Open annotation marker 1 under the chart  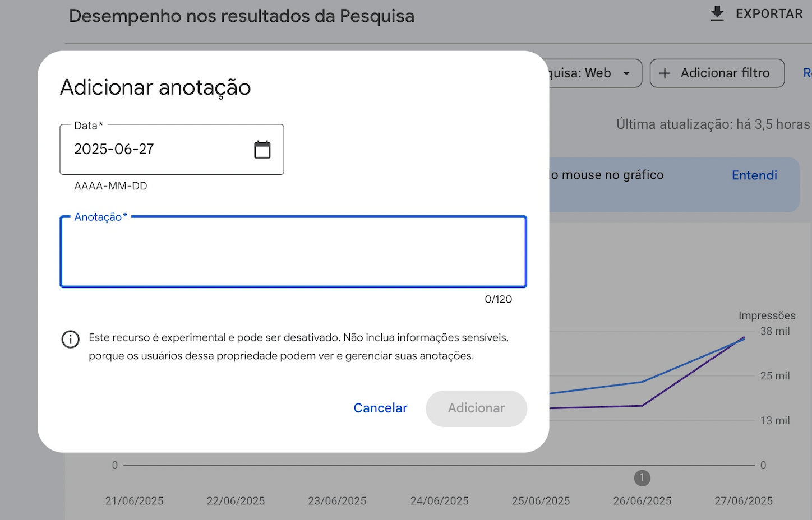[642, 478]
